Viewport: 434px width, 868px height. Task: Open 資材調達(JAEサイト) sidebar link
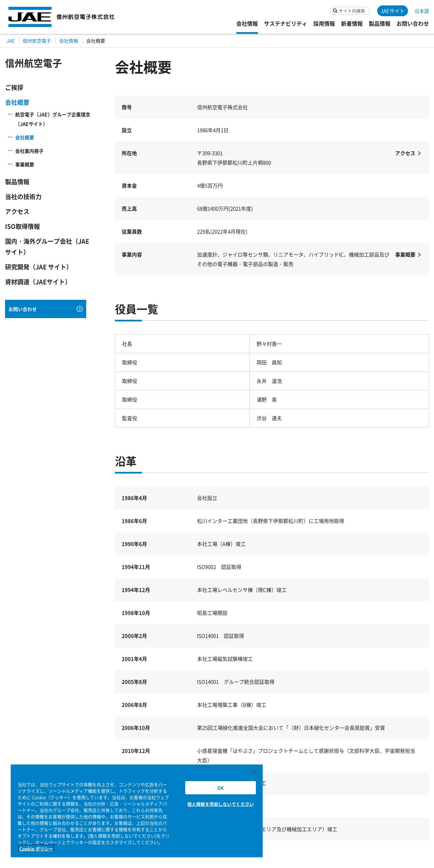pos(37,282)
